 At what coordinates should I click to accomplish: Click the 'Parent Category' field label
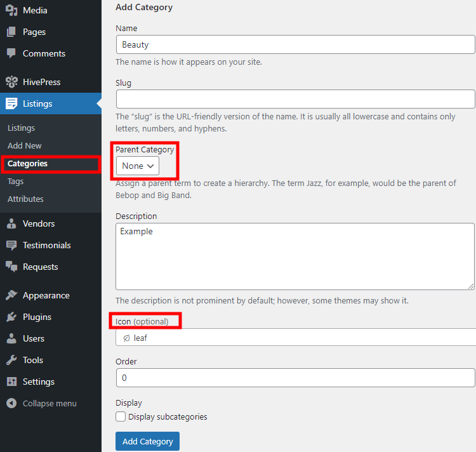[x=145, y=150]
